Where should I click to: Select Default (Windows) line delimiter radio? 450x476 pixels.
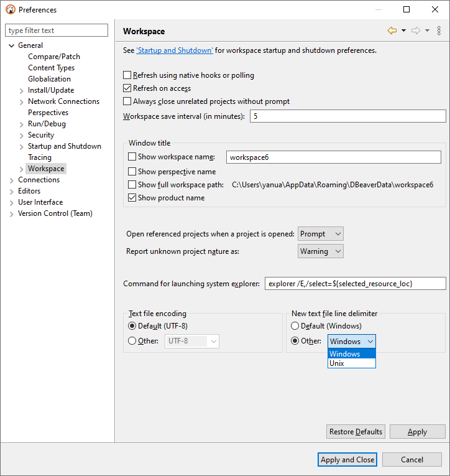point(295,326)
